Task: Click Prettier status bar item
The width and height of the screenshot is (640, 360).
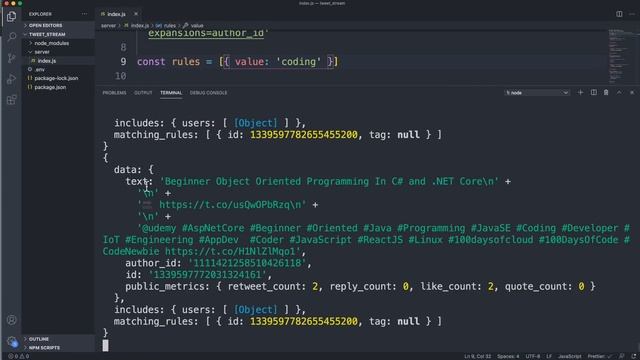Action: (x=599, y=356)
